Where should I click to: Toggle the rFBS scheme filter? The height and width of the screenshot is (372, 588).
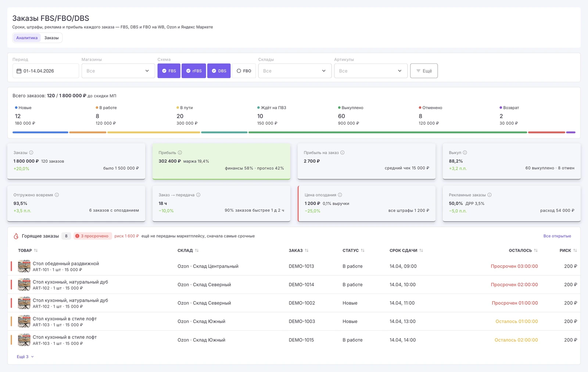[194, 71]
